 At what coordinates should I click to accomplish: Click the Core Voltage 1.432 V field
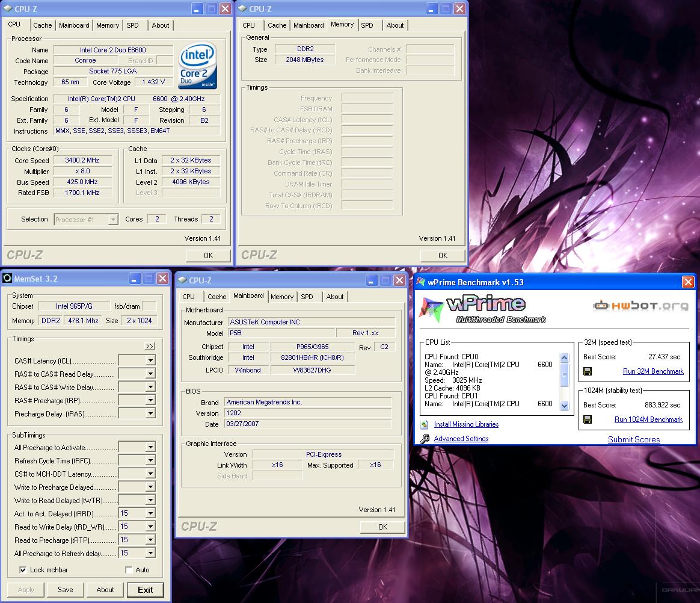point(153,82)
